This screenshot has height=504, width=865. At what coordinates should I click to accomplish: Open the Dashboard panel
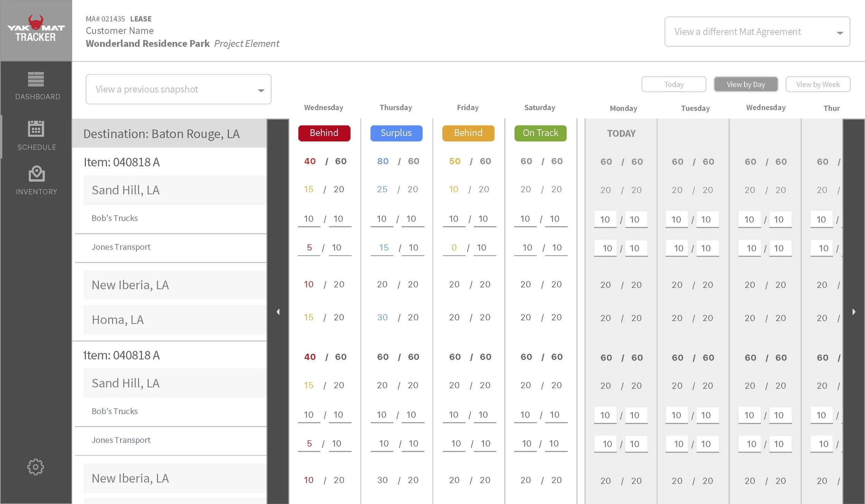coord(36,86)
